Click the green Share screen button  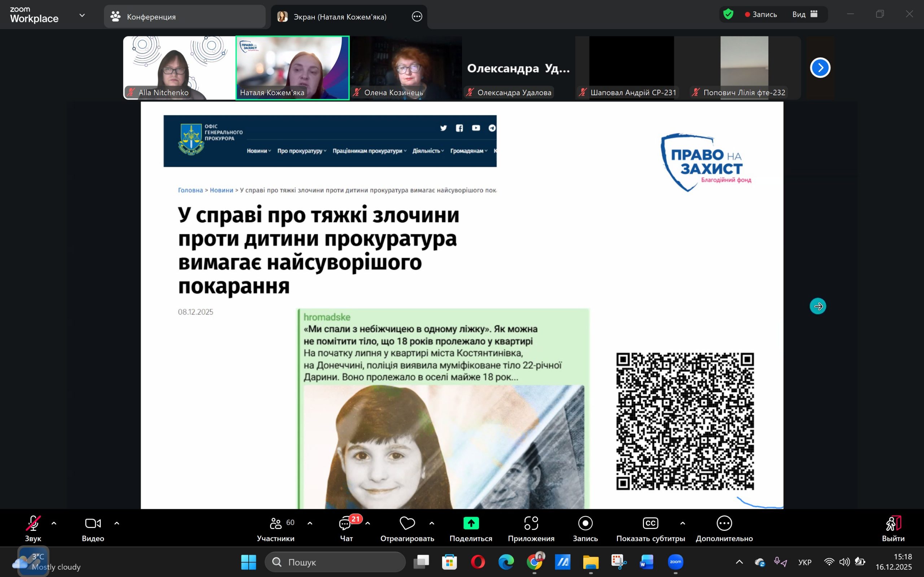[x=471, y=524]
